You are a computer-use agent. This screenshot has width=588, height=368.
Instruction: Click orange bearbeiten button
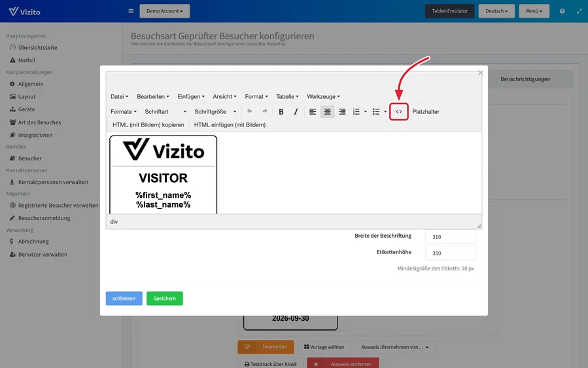click(x=266, y=347)
